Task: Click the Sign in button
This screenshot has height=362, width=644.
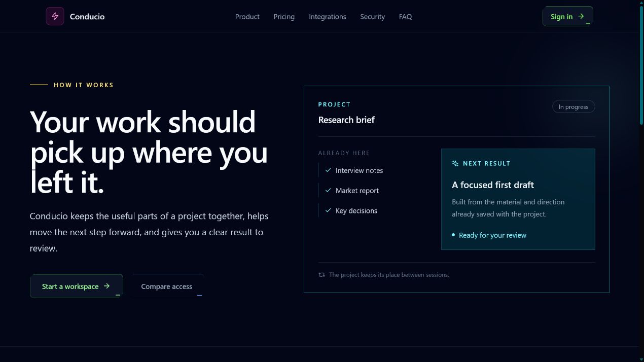Action: click(x=567, y=16)
